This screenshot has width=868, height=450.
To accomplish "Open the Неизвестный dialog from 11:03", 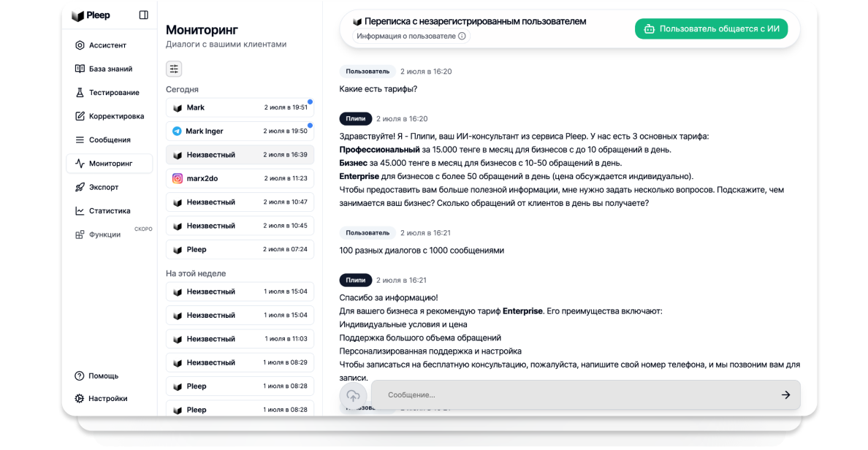I will pos(240,339).
